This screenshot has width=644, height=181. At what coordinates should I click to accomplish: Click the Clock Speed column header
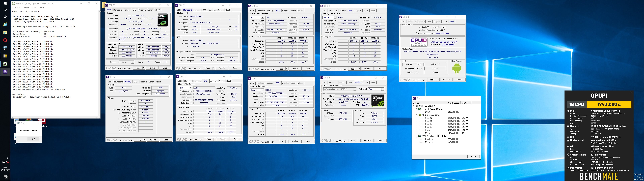pos(454,103)
